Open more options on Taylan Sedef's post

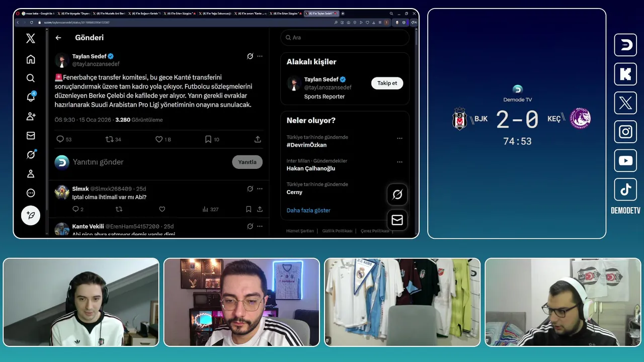[x=260, y=56]
